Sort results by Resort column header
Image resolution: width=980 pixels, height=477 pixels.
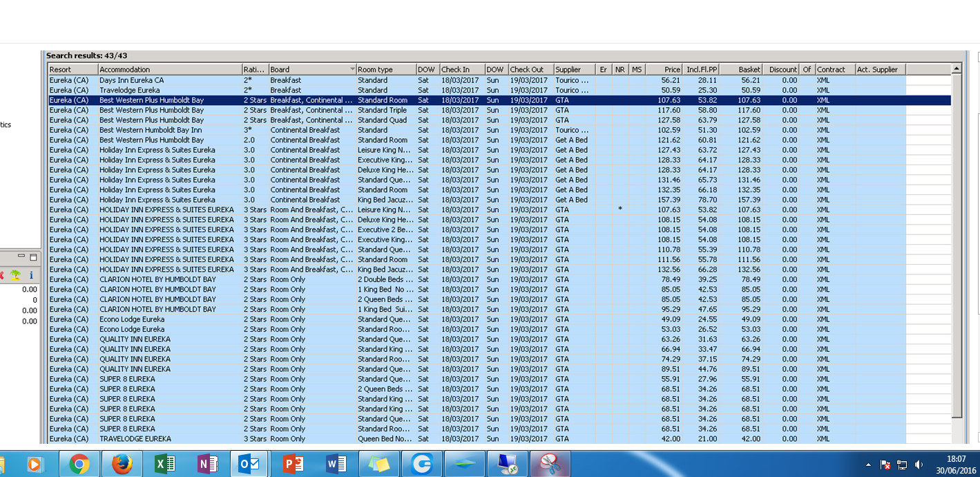click(x=73, y=70)
